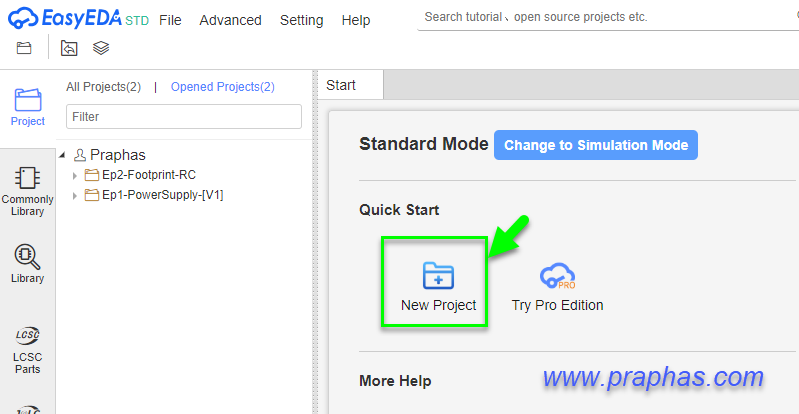The image size is (799, 414).
Task: Click the More Help heading text
Action: click(395, 381)
